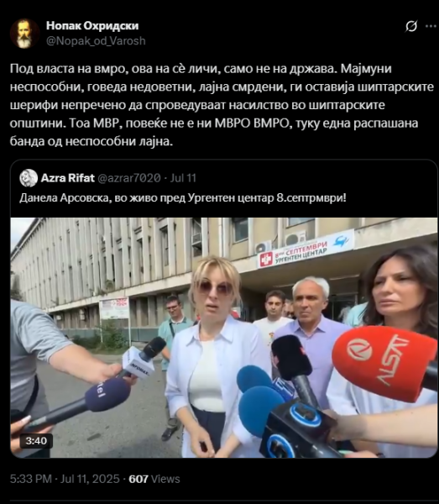Viewport: 439px width, 504px height.
Task: Click the quoted text about Данела Арсовска
Action: tap(183, 198)
